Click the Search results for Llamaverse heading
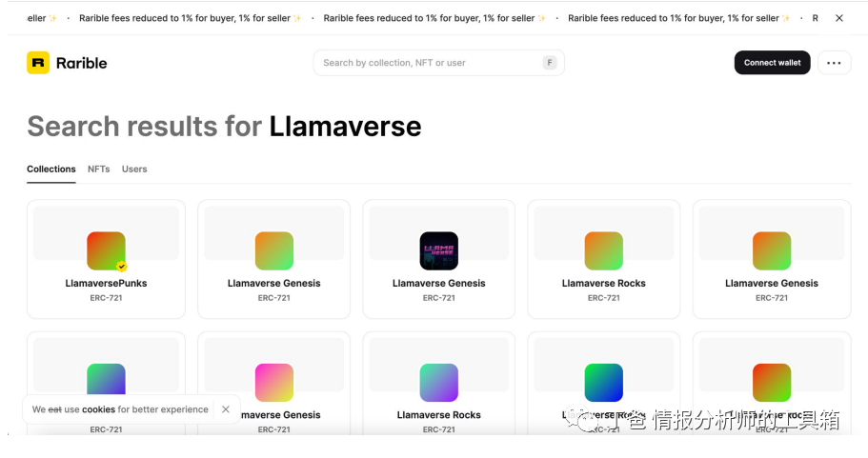Screen dimensions: 868x458 pos(224,127)
